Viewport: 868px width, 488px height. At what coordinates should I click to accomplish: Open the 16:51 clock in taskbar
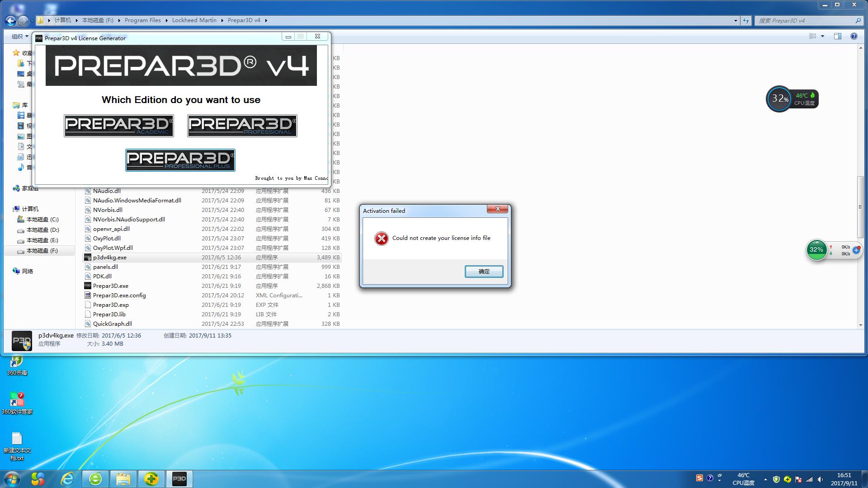coord(844,479)
